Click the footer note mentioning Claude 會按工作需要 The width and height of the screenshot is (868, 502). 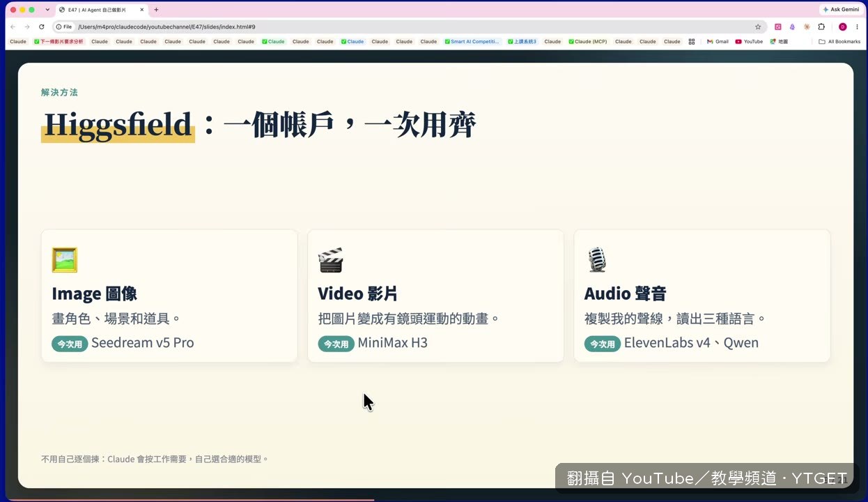pos(155,459)
